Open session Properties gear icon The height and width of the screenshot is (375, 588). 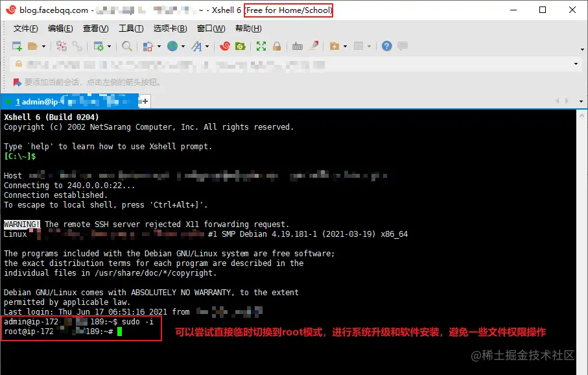[x=99, y=46]
